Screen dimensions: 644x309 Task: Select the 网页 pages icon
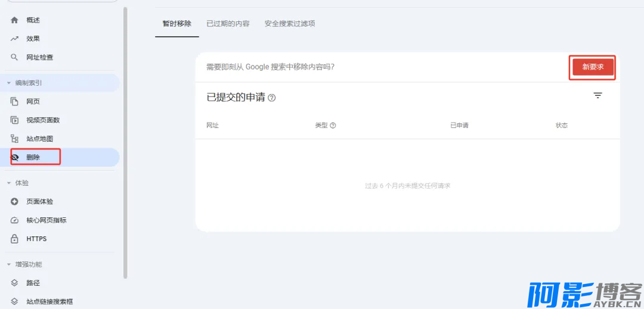15,102
